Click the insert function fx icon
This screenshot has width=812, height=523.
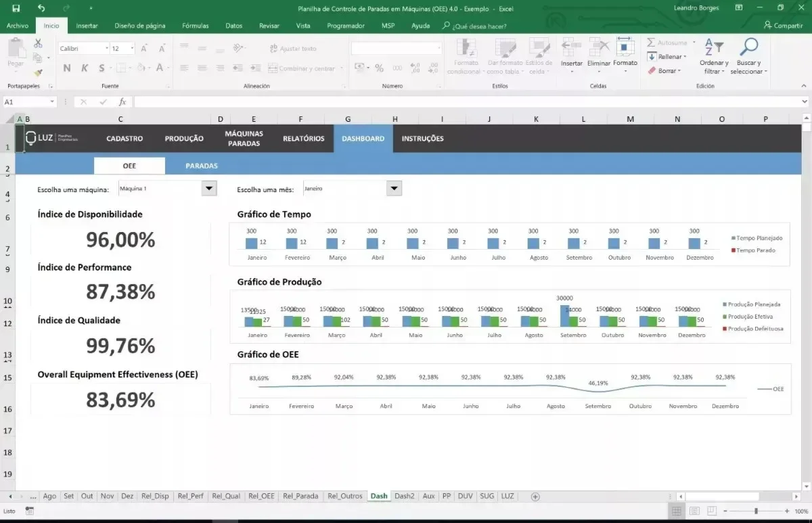click(122, 101)
